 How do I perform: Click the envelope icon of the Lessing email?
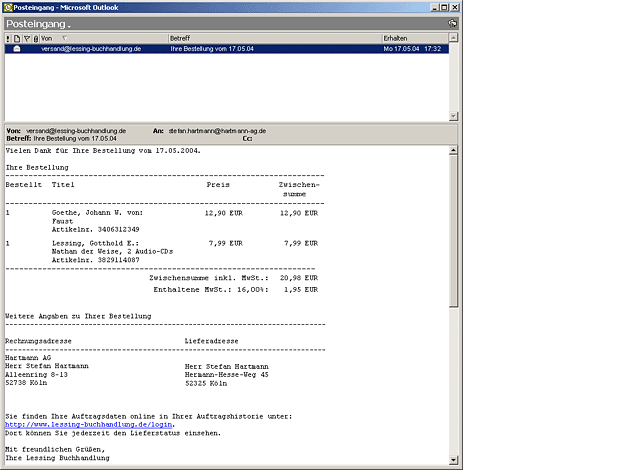click(17, 49)
